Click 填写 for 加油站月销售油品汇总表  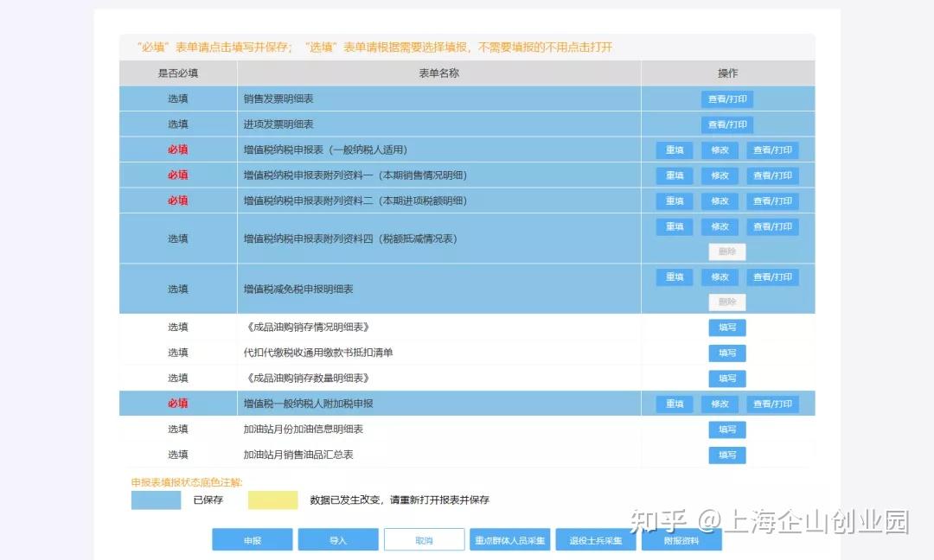click(726, 455)
